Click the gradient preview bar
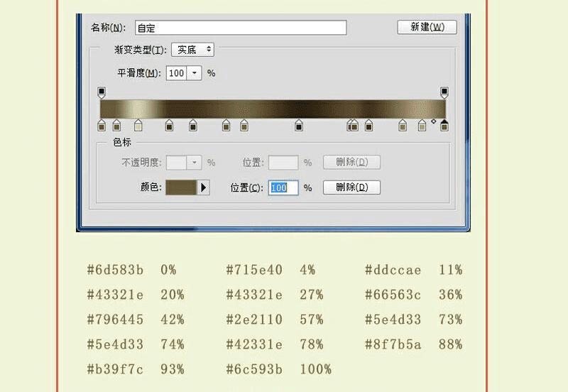Viewport: 568px width, 392px height. (273, 109)
